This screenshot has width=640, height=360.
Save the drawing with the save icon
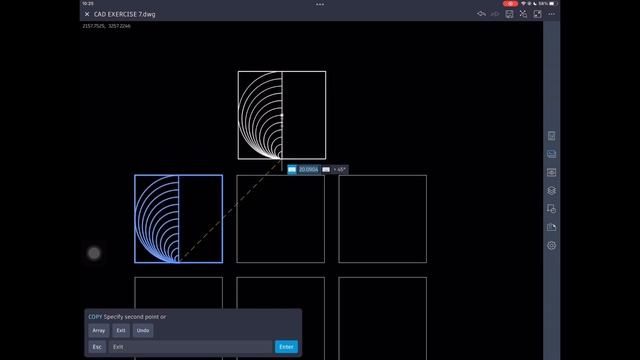click(x=509, y=14)
